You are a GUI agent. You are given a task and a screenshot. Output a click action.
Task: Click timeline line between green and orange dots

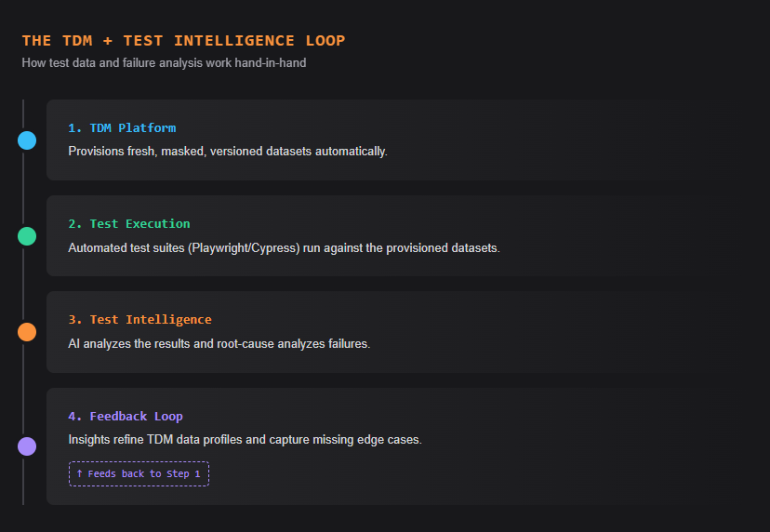(23, 285)
